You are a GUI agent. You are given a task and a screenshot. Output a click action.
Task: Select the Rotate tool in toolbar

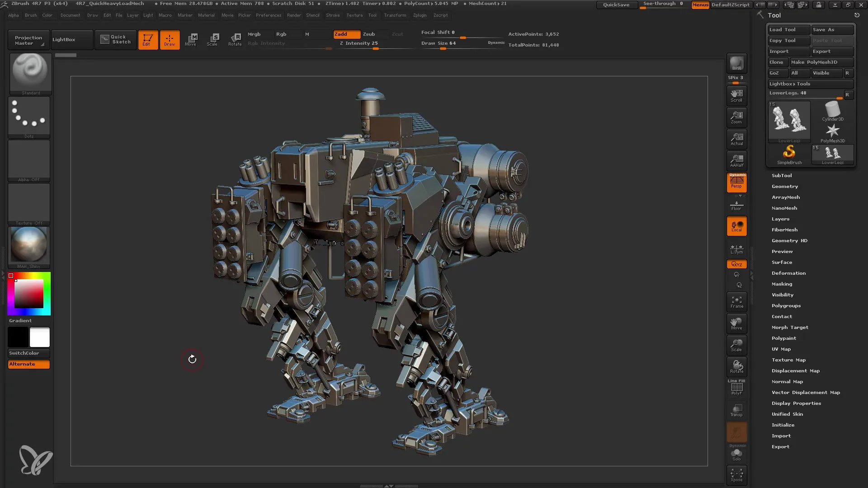[235, 39]
